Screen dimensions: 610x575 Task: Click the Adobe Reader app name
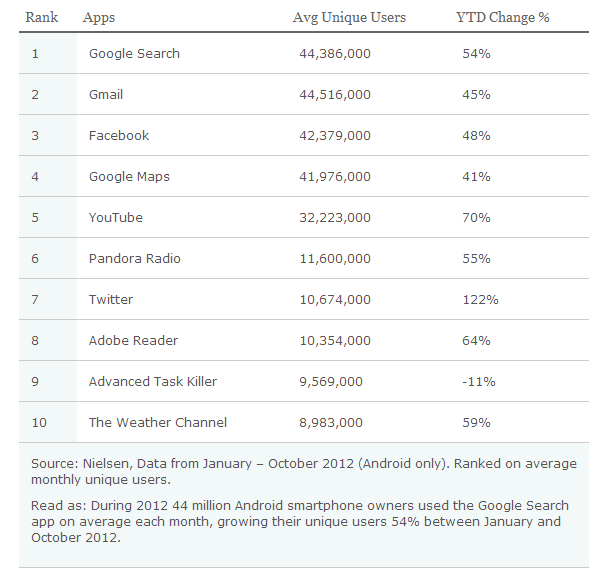coord(133,340)
